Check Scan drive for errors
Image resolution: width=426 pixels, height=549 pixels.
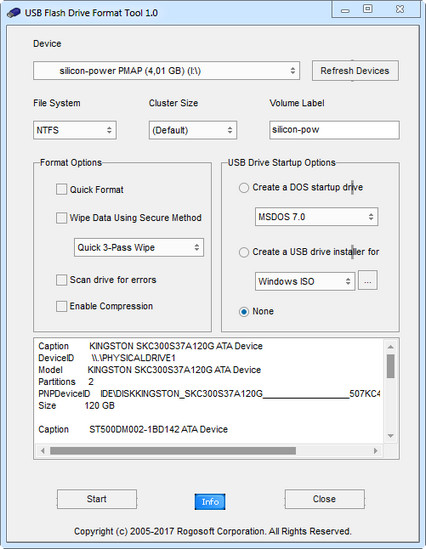(62, 280)
